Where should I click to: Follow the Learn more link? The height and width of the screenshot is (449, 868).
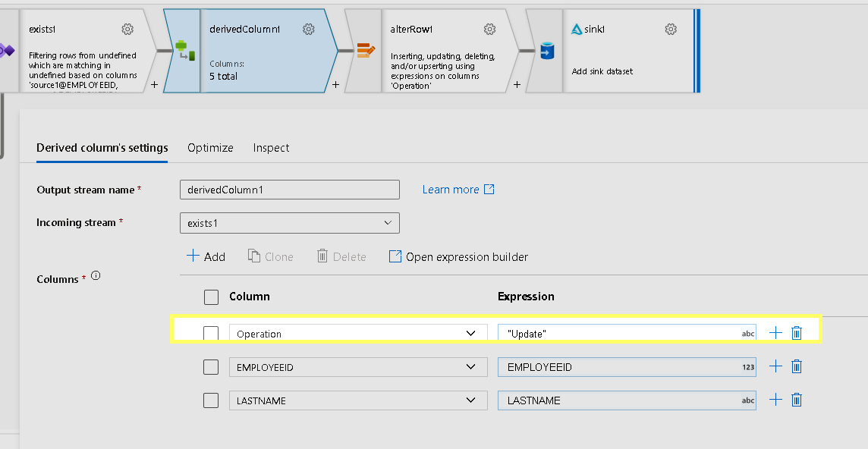(x=452, y=190)
